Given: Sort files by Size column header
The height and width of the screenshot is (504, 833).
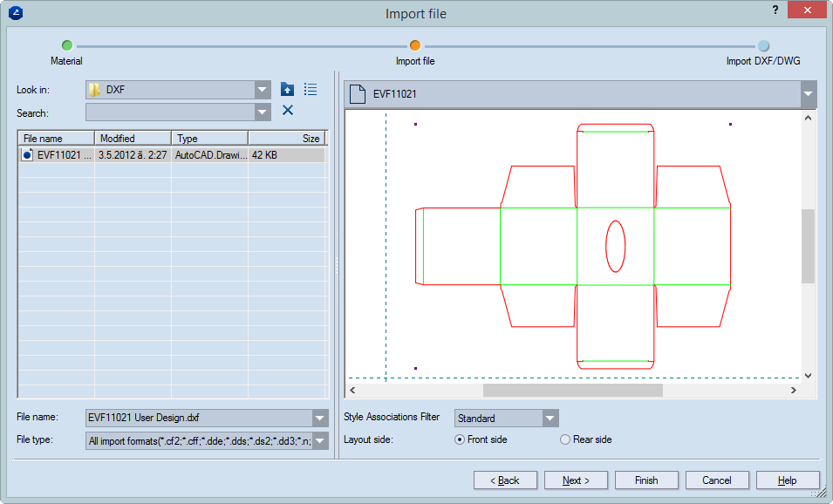Looking at the screenshot, I should click(x=286, y=139).
